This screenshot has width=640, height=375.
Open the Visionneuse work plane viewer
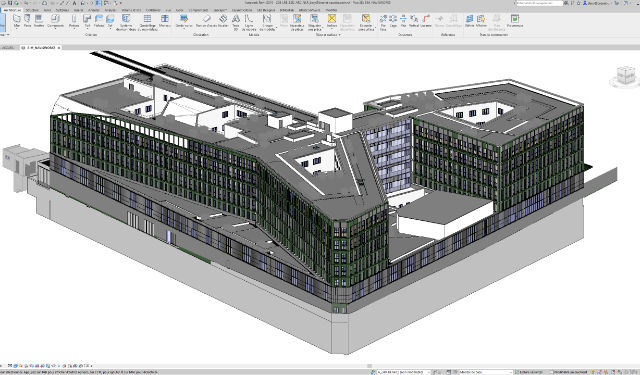pos(515,21)
